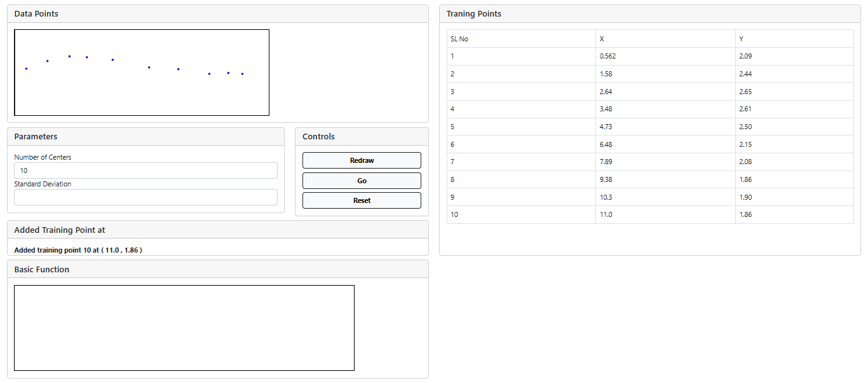Viewport: 868px width, 383px height.
Task: Hit the Reset button in Controls
Action: pos(362,200)
